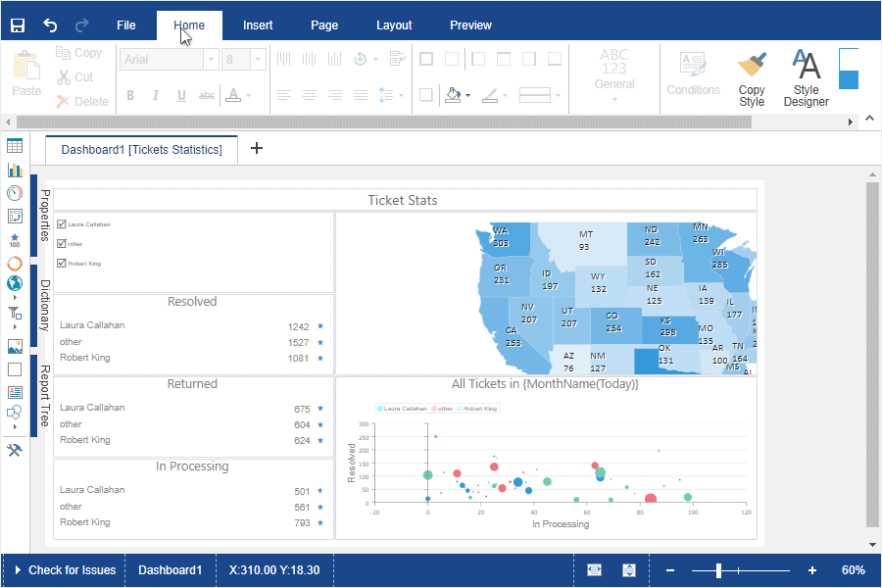882x588 pixels.
Task: Select the Image element in sidebar
Action: 15,347
